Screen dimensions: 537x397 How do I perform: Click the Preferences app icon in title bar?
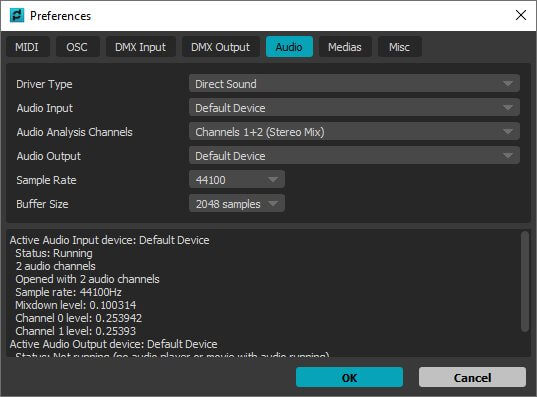(17, 16)
